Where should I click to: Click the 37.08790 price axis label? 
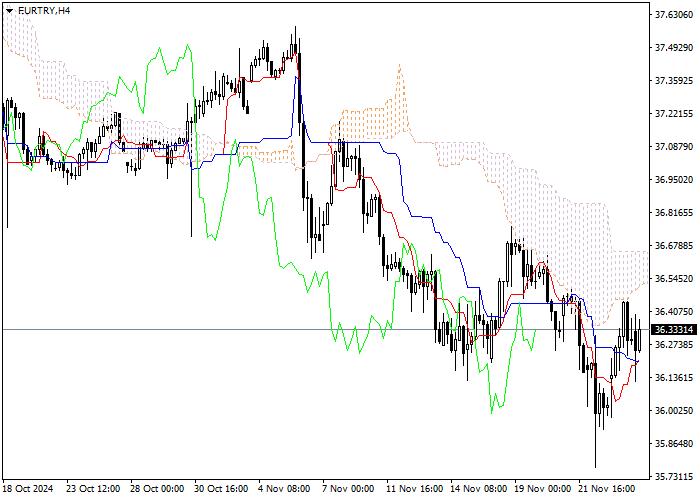674,147
